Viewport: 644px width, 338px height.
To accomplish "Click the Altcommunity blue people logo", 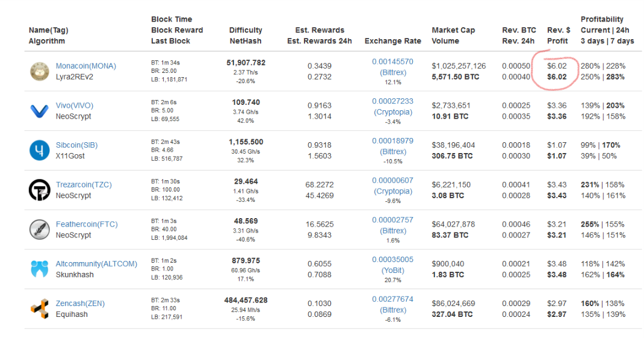I will pyautogui.click(x=40, y=269).
